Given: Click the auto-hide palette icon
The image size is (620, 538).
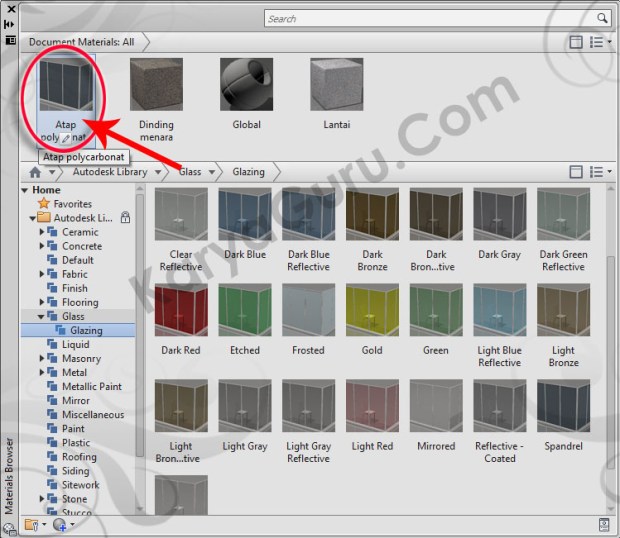Looking at the screenshot, I should (9, 25).
